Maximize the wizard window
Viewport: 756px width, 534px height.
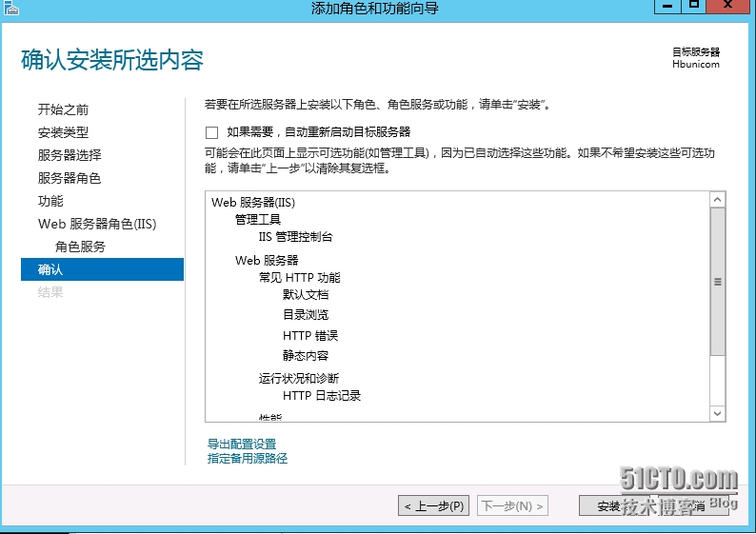click(x=693, y=7)
